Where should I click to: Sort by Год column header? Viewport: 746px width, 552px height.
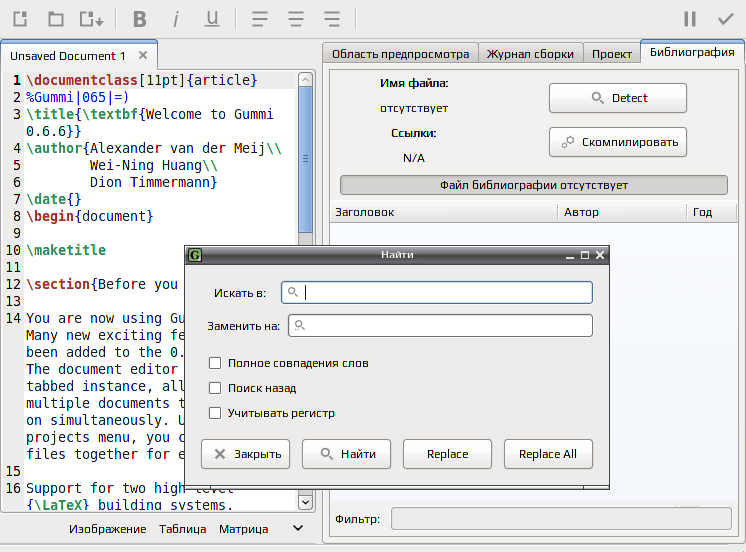(711, 212)
